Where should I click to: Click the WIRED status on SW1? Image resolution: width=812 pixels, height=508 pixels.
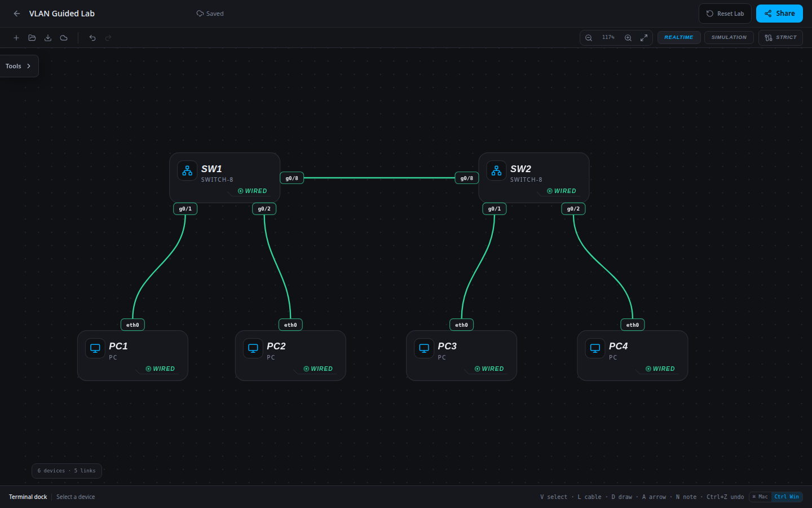(x=253, y=191)
